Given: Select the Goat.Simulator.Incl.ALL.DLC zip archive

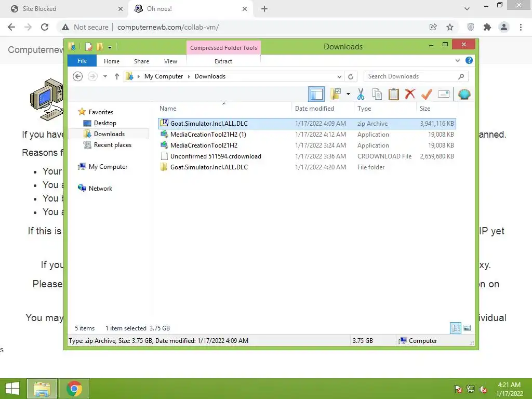Looking at the screenshot, I should [x=307, y=124].
